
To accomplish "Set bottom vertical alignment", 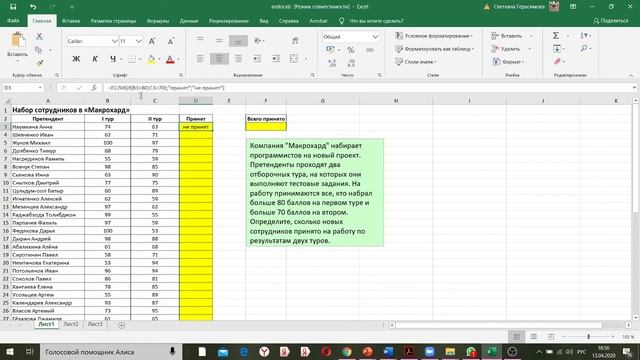I will click(x=238, y=41).
